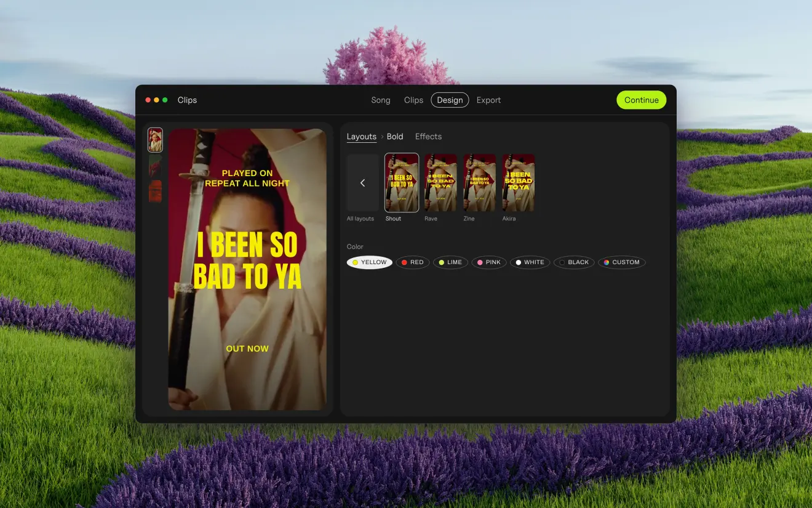This screenshot has height=508, width=812.
Task: Open the Design tab
Action: click(450, 100)
